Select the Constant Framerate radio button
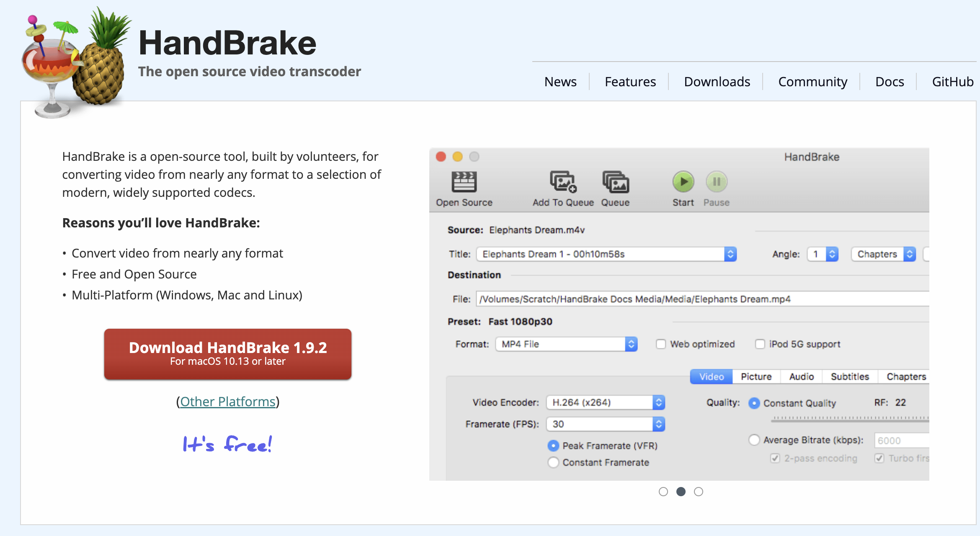The image size is (980, 536). 553,462
